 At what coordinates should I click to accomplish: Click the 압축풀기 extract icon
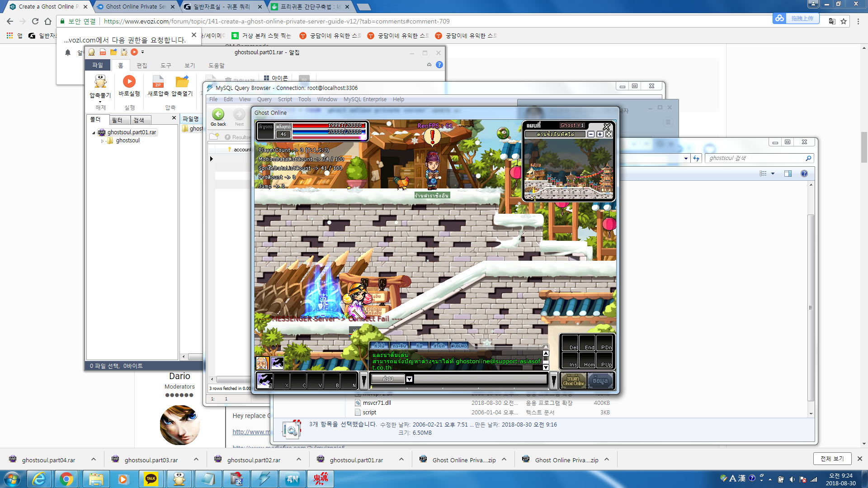(100, 82)
